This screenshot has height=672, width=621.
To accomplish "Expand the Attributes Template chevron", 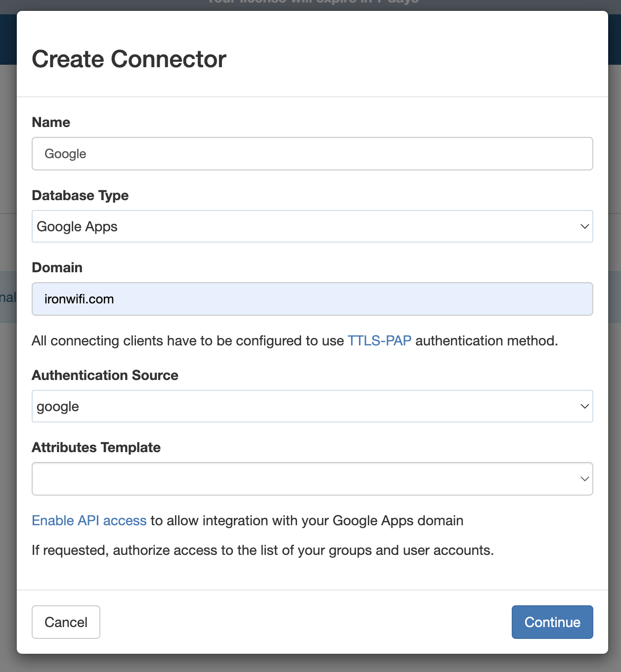I will click(x=584, y=479).
